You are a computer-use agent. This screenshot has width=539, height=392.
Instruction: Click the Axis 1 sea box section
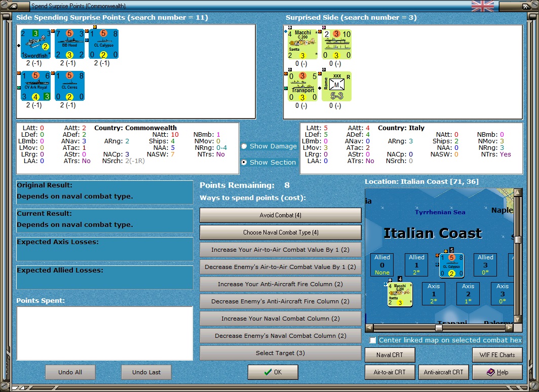[x=434, y=293]
